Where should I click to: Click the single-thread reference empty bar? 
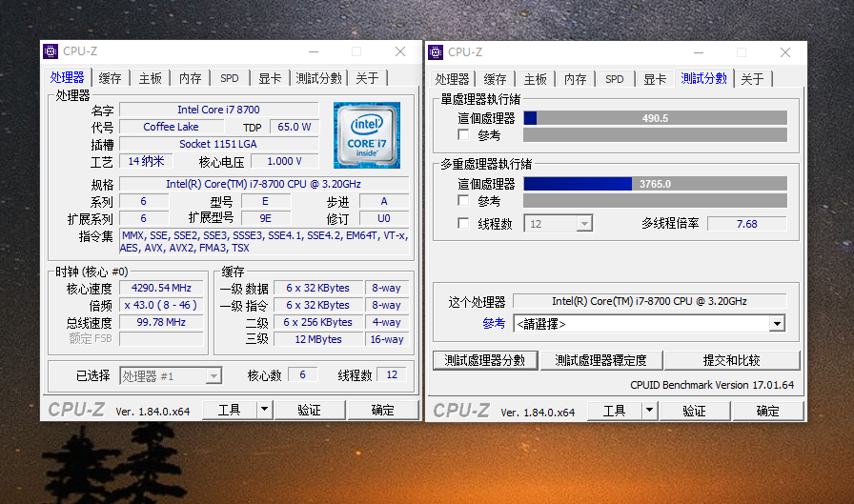pyautogui.click(x=655, y=135)
